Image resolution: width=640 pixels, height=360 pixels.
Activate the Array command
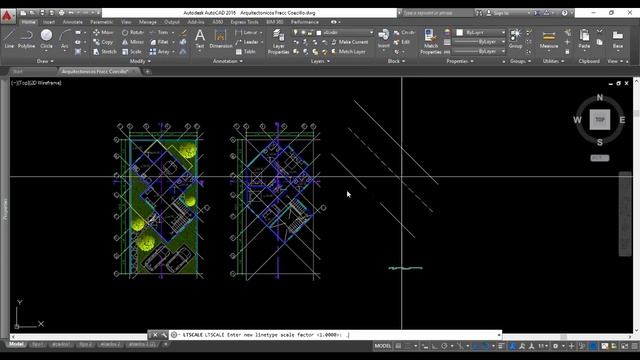coord(160,52)
